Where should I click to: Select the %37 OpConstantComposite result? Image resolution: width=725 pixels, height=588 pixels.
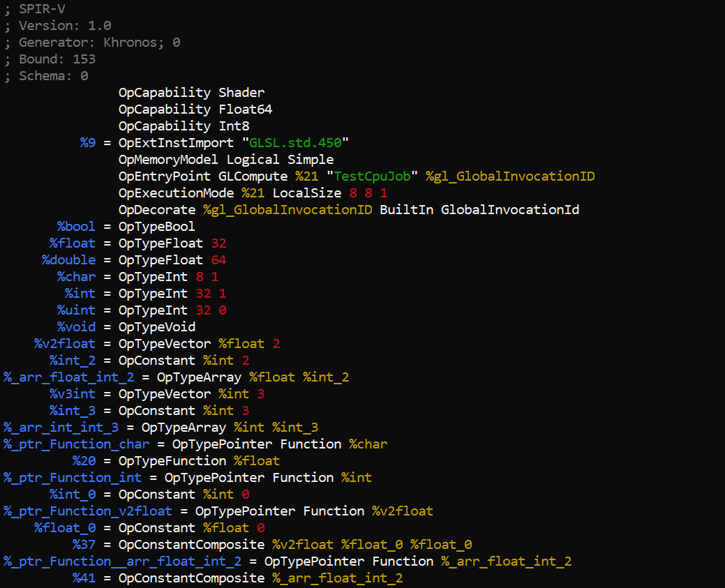tap(84, 544)
